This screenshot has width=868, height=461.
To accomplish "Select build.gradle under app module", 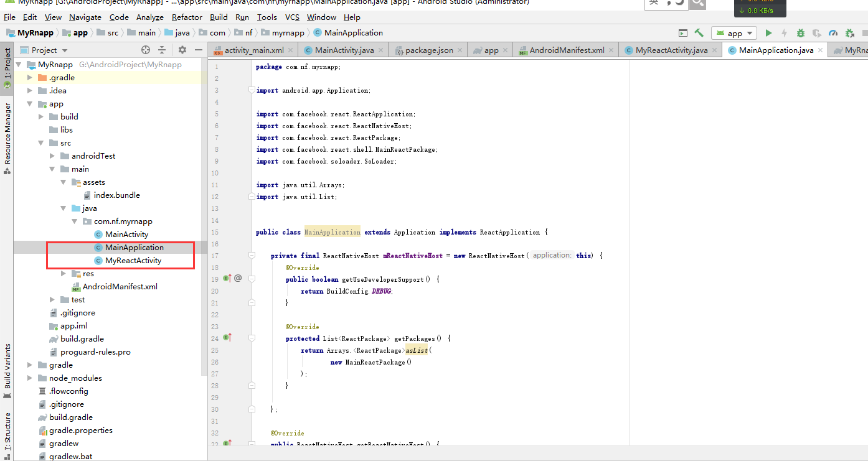I will pyautogui.click(x=82, y=339).
